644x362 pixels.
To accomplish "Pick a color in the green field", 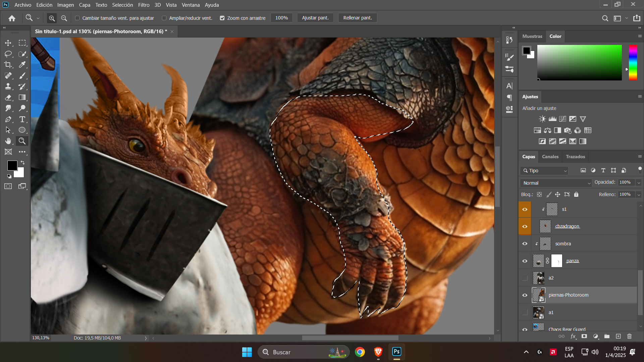I will [x=579, y=63].
